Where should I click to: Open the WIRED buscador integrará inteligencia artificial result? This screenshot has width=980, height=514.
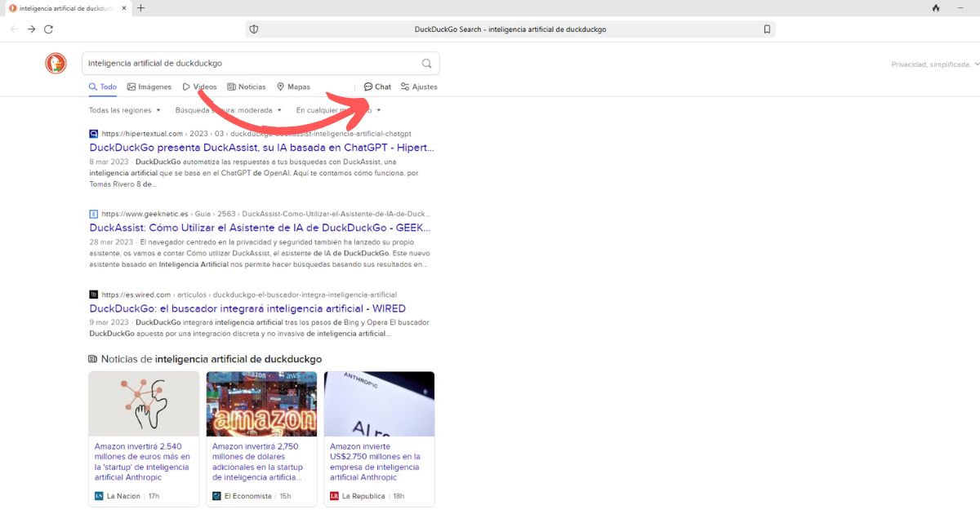(247, 308)
